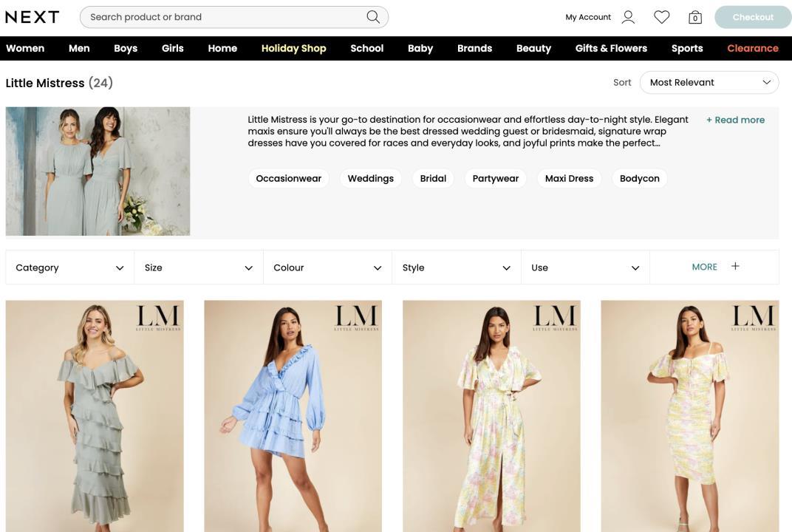792x532 pixels.
Task: Open the Beauty menu
Action: click(534, 49)
